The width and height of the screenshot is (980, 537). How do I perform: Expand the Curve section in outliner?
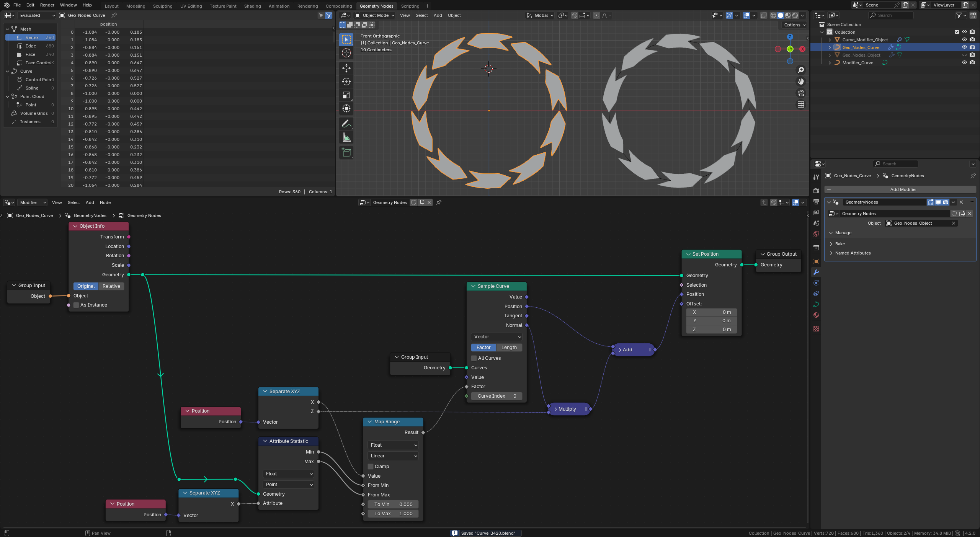tap(7, 71)
